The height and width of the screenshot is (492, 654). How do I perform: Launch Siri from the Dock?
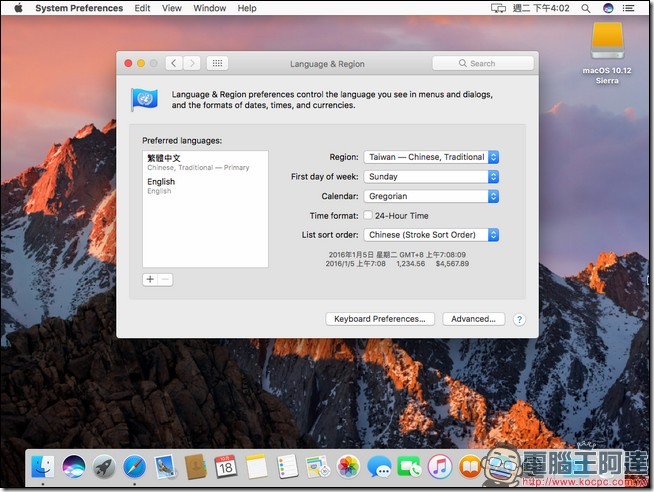coord(74,466)
